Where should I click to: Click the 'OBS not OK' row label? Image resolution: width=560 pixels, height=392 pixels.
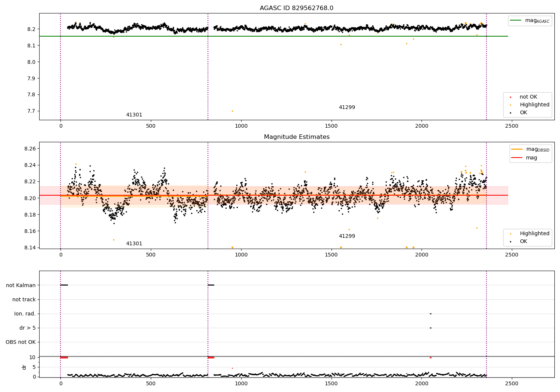(x=21, y=342)
